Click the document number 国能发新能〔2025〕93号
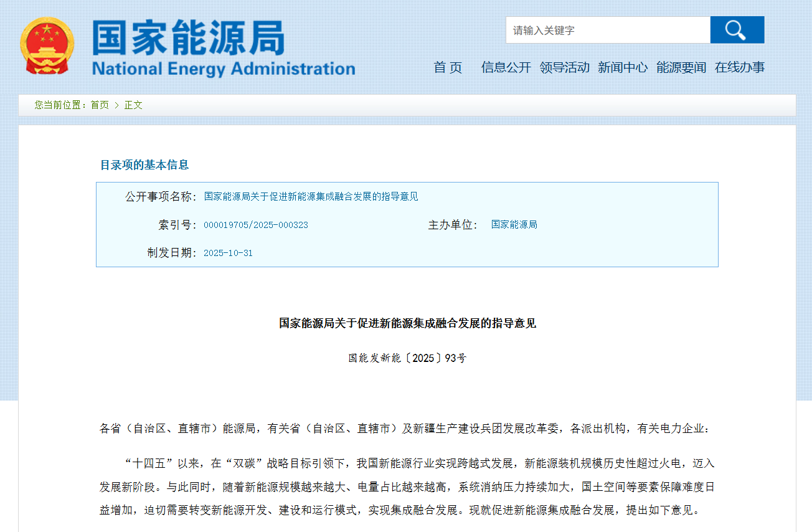This screenshot has height=532, width=812. tap(406, 357)
